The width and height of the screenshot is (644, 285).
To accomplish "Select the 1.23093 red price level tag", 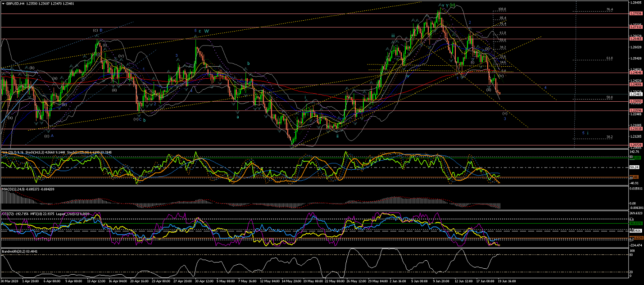I will tap(635, 101).
